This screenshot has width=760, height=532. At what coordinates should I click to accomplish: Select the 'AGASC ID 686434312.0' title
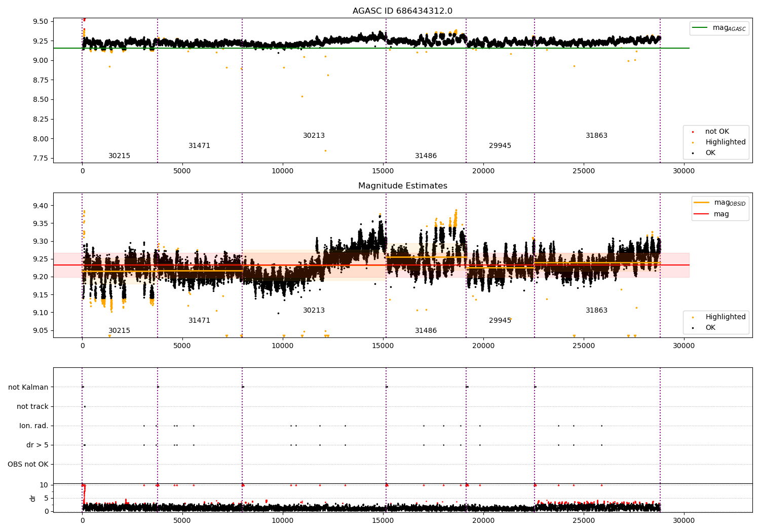403,11
